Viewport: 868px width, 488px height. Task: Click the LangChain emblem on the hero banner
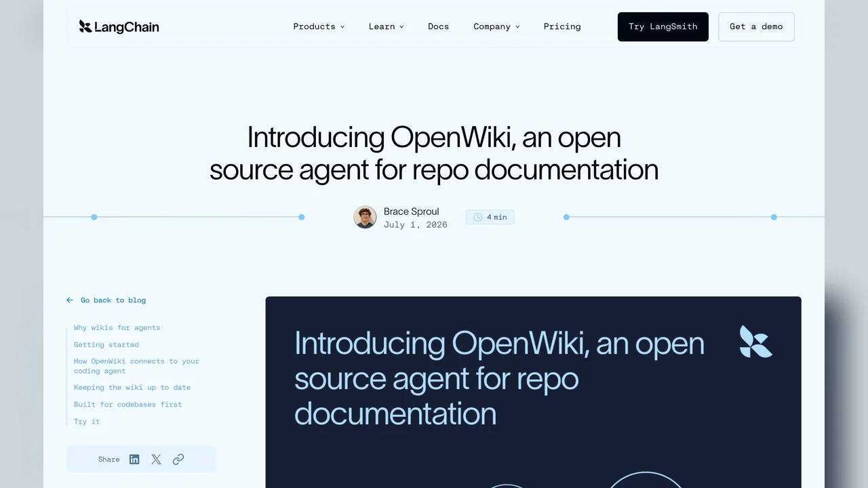(755, 342)
